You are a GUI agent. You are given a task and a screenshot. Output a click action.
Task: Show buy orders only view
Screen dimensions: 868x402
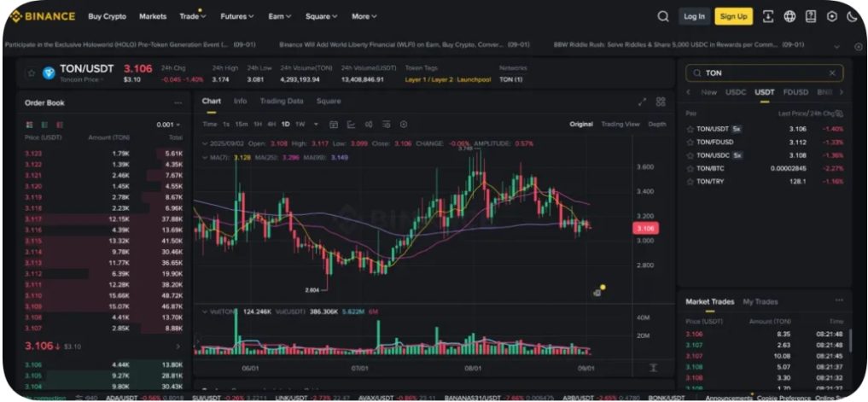coord(44,125)
